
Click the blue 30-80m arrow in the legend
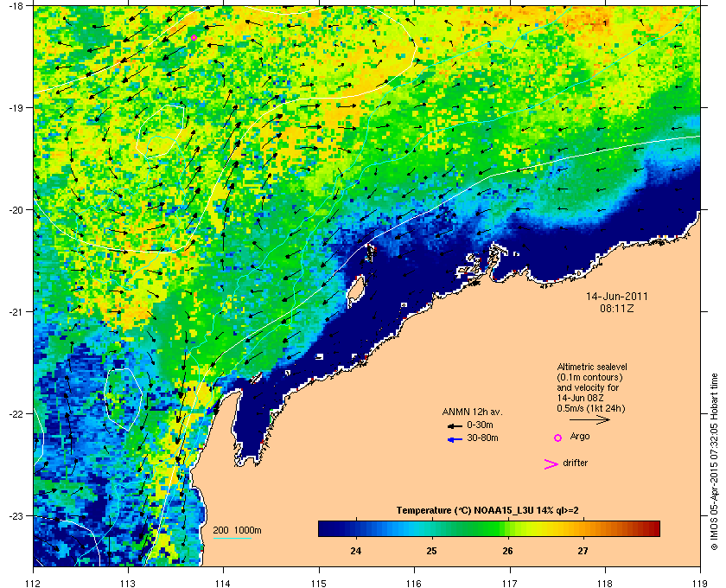455,439
